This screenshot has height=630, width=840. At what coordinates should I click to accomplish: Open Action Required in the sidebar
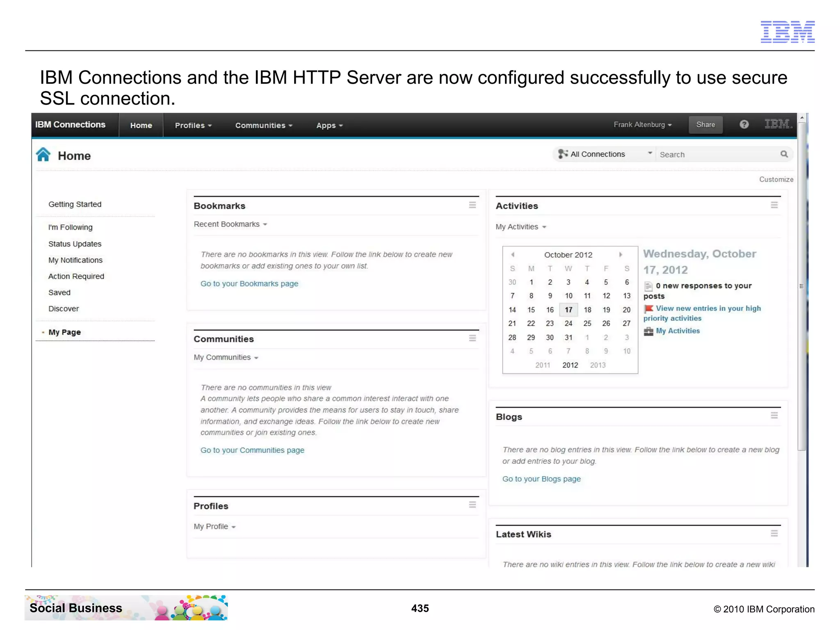click(x=76, y=276)
